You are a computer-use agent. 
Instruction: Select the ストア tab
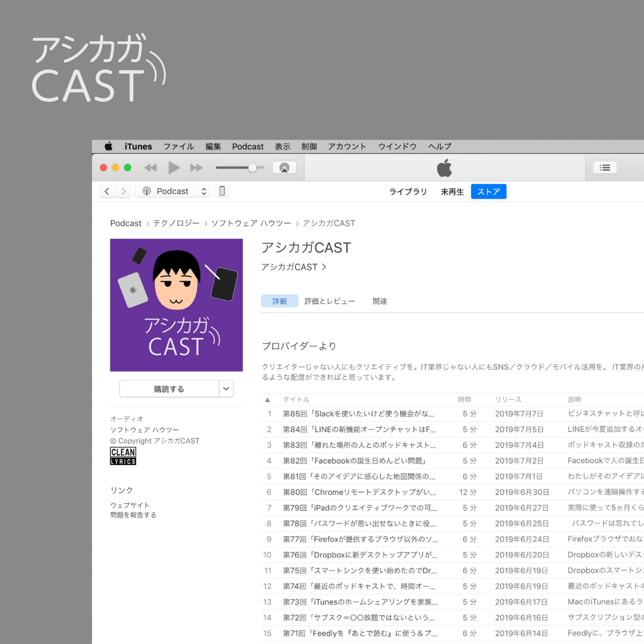coord(489,191)
